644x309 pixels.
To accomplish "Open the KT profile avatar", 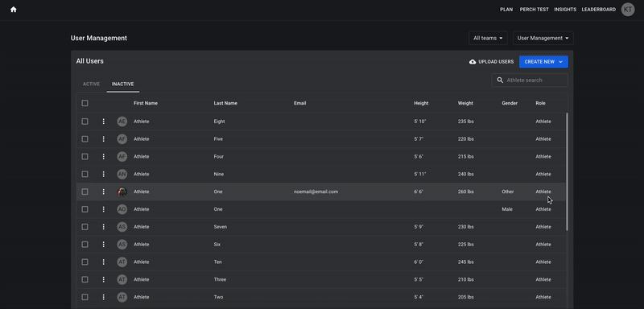I will click(628, 10).
